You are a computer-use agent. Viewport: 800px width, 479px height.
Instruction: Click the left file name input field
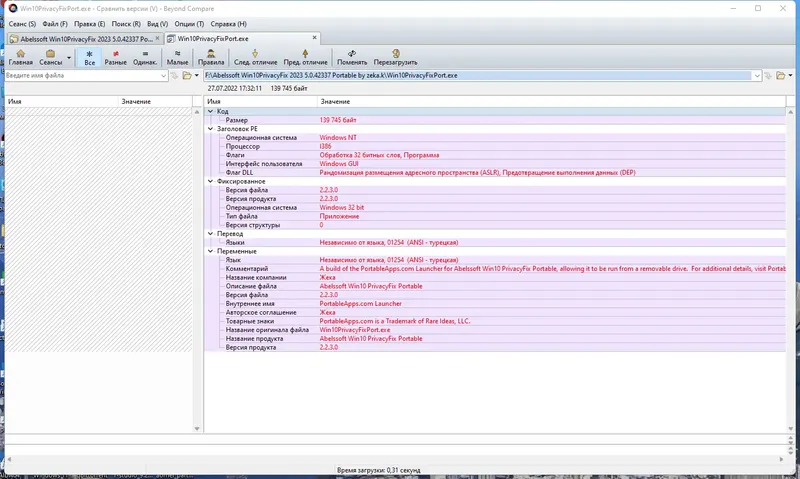(x=82, y=75)
